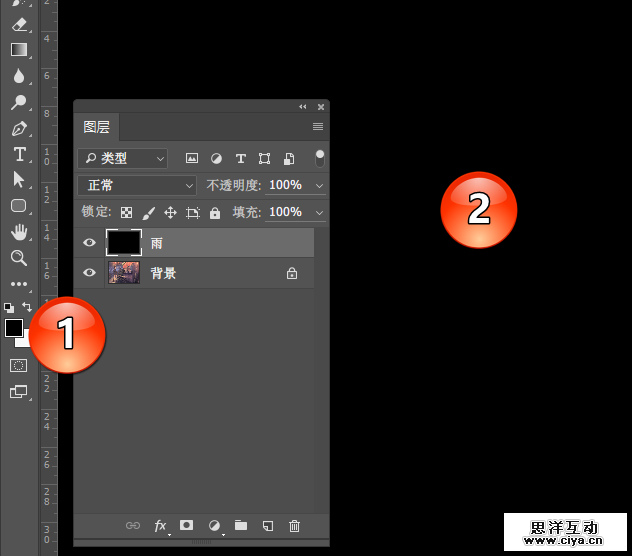Select the Gradient tool
Image resolution: width=632 pixels, height=556 pixels.
19,50
